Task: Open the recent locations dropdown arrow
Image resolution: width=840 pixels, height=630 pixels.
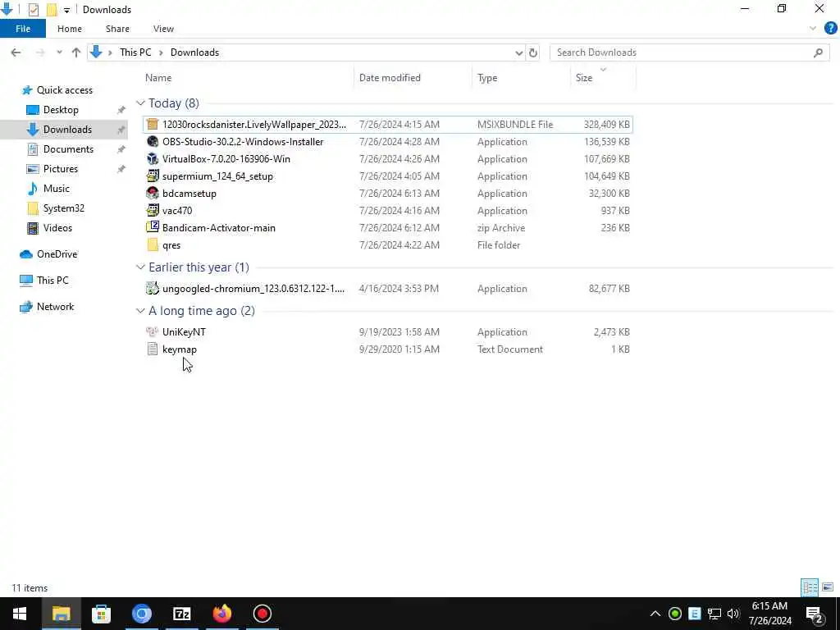Action: pyautogui.click(x=59, y=52)
